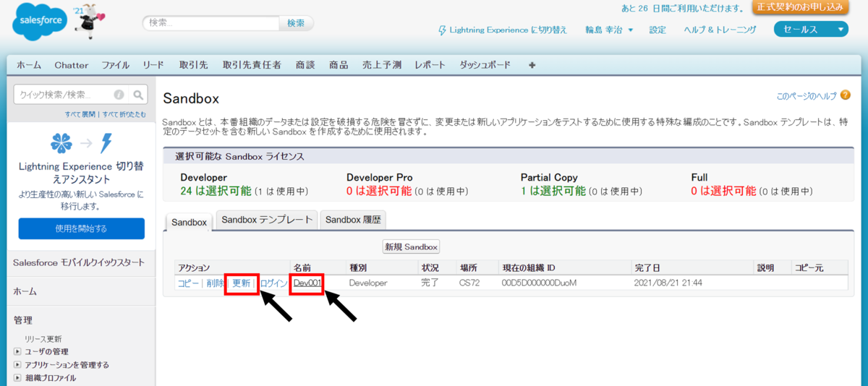Click the 現在の組織 ID column header
This screenshot has height=386, width=868.
click(528, 267)
